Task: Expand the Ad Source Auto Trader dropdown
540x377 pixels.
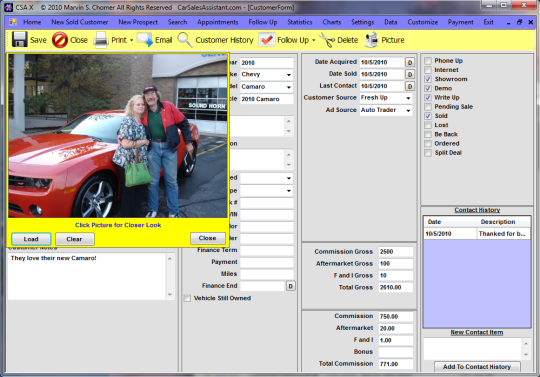Action: tap(408, 111)
